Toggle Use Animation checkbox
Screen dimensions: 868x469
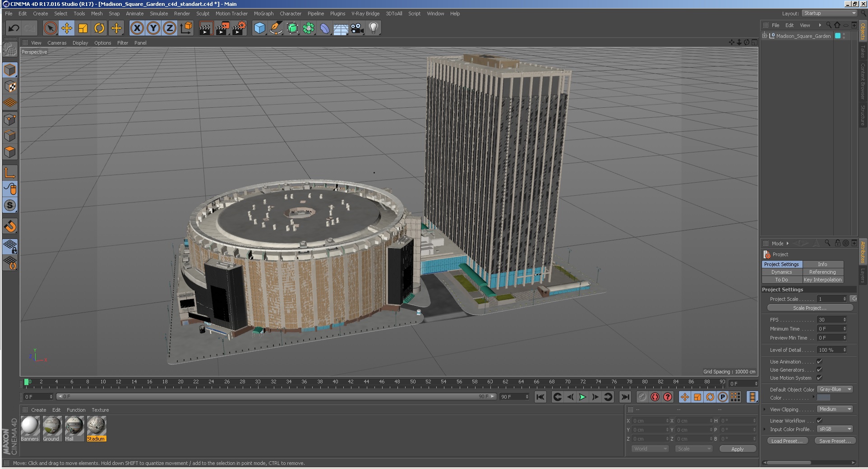click(x=819, y=361)
